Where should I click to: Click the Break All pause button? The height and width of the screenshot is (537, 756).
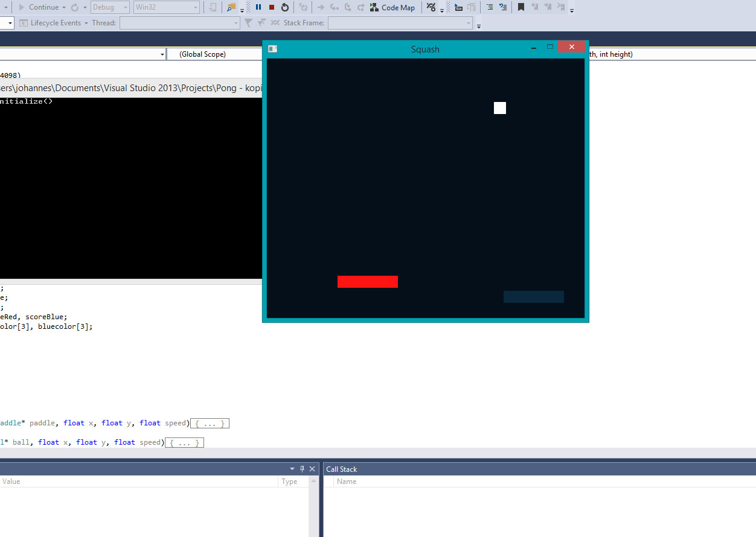[258, 7]
